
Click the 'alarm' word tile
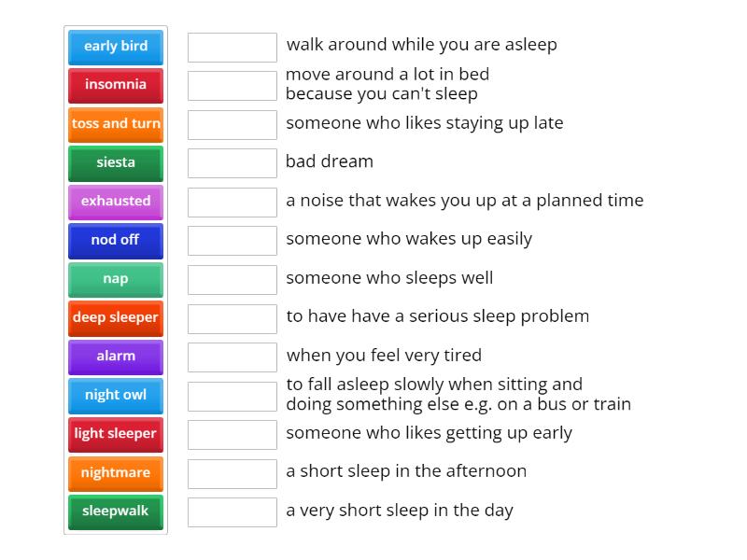point(115,357)
